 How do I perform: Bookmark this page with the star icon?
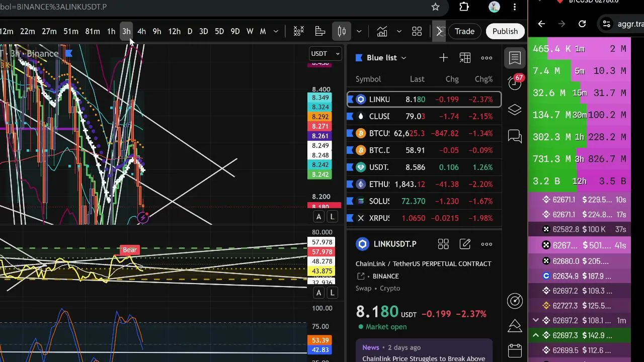click(436, 7)
